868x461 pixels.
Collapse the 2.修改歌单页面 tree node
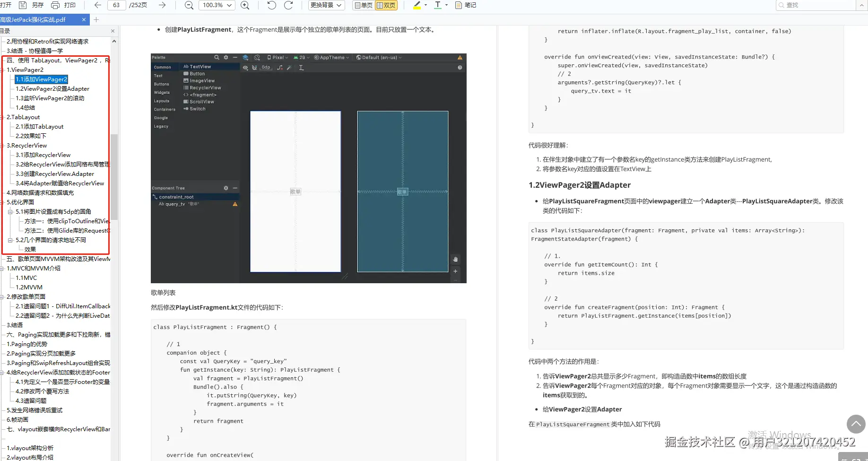(x=2, y=297)
